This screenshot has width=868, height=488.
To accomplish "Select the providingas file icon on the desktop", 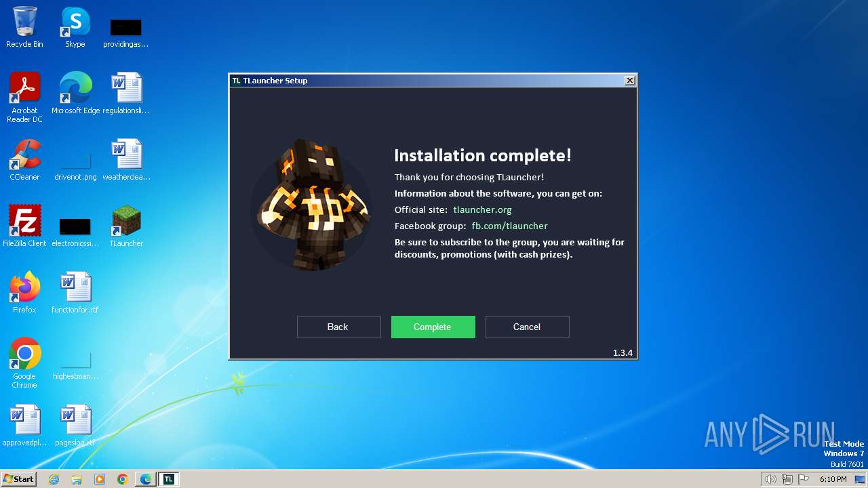I will (x=125, y=33).
